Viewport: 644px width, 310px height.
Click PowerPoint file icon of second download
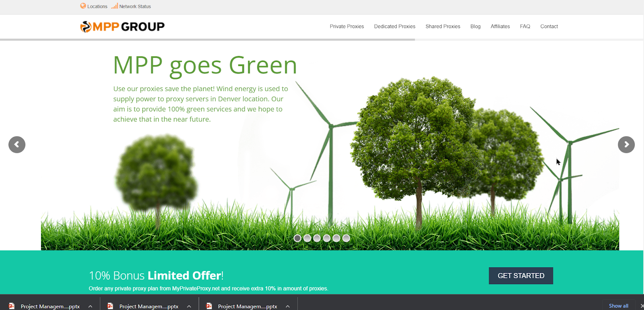(x=110, y=306)
